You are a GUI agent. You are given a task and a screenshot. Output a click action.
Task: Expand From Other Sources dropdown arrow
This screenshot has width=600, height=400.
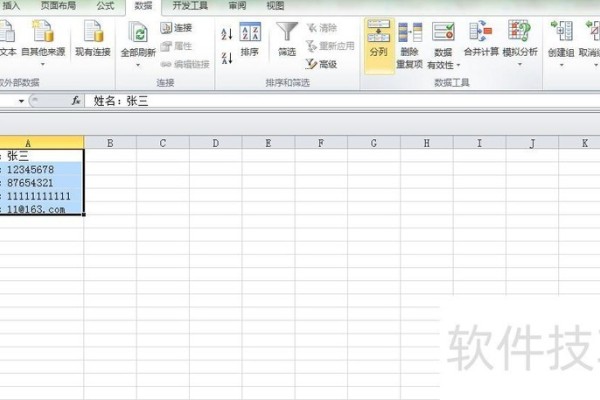pos(43,65)
